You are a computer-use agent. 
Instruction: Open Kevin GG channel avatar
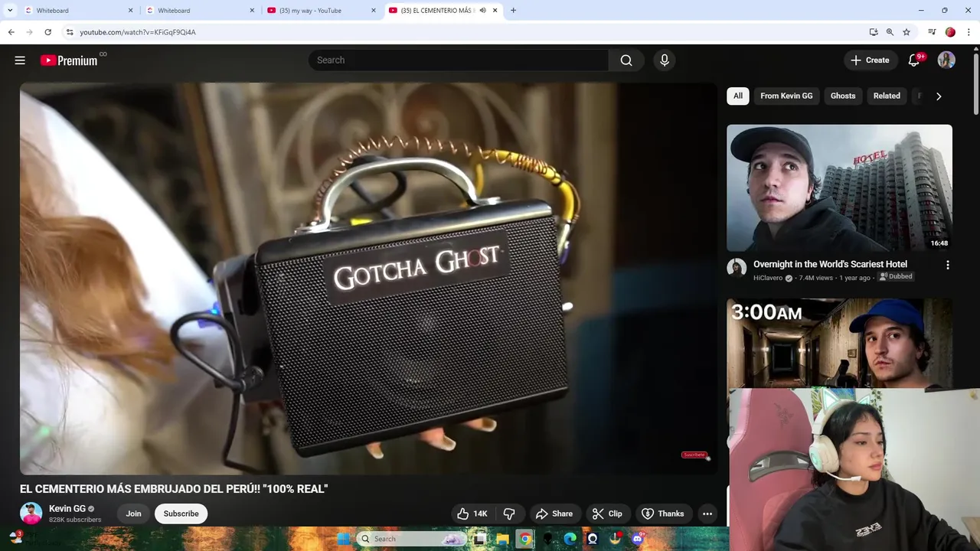point(31,514)
